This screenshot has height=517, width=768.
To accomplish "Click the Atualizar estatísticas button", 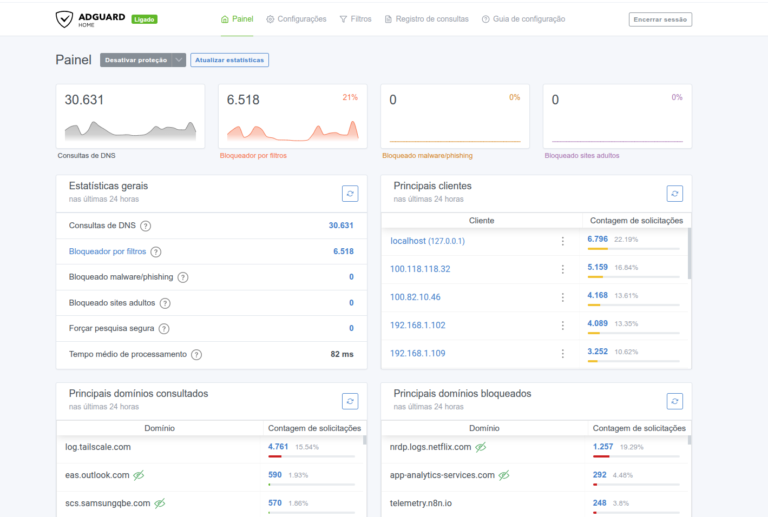I will pos(229,60).
